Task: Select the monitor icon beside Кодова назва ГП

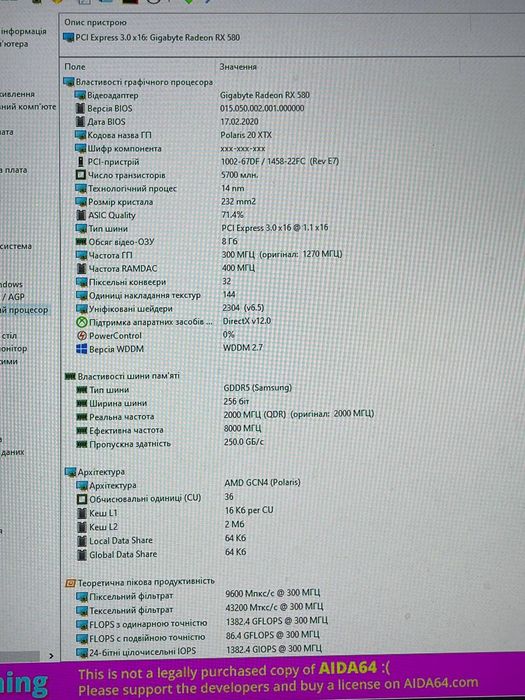Action: tap(80, 135)
